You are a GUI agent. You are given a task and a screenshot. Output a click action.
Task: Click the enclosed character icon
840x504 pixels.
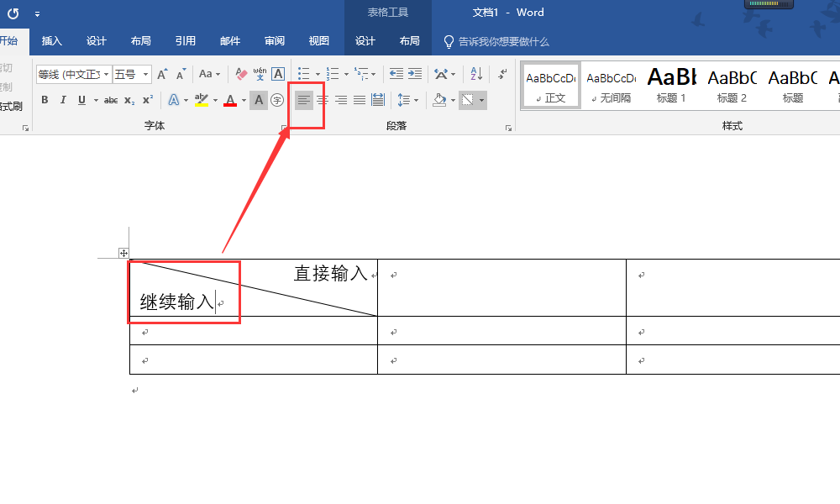pos(277,100)
